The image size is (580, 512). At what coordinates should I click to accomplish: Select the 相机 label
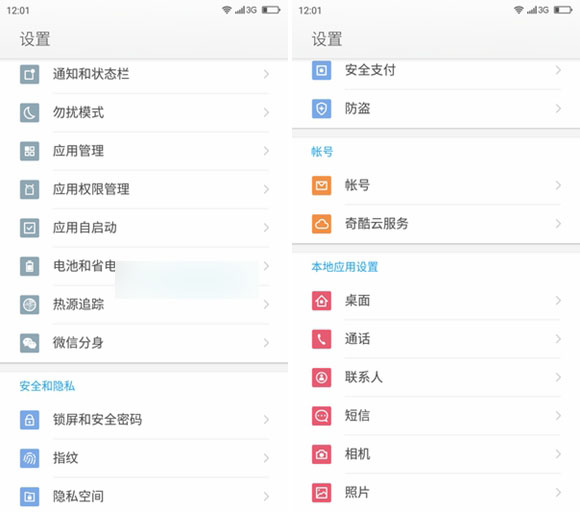point(357,454)
